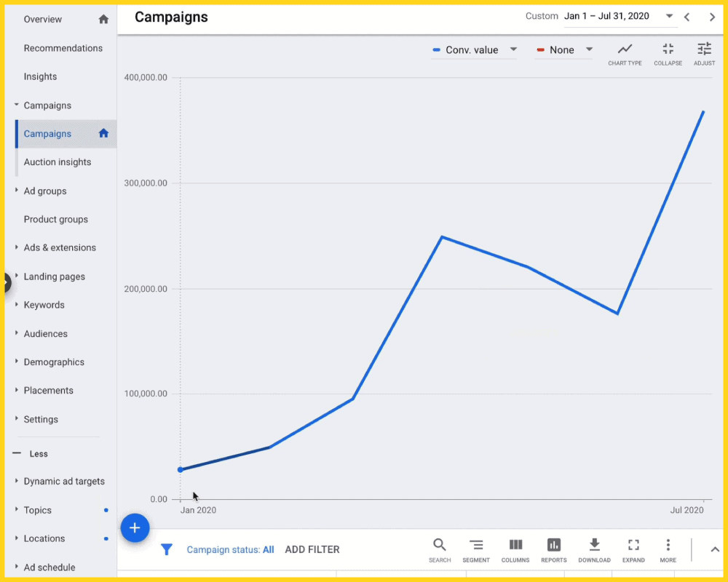Open Product groups

(x=56, y=219)
